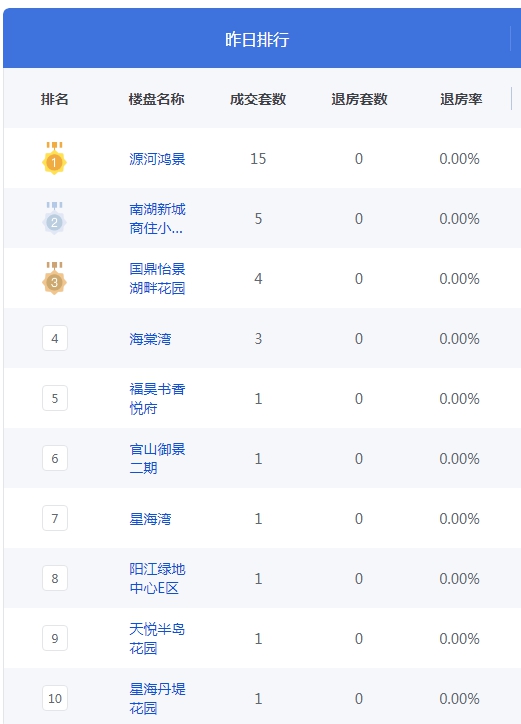521x724 pixels.
Task: Switch to the 昨日排行 tab
Action: click(257, 39)
